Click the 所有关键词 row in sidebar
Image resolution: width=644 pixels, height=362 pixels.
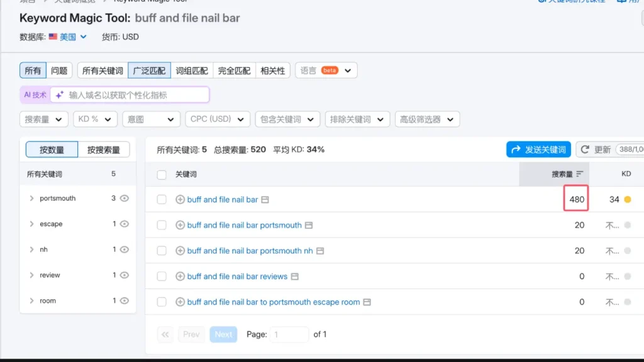point(77,174)
